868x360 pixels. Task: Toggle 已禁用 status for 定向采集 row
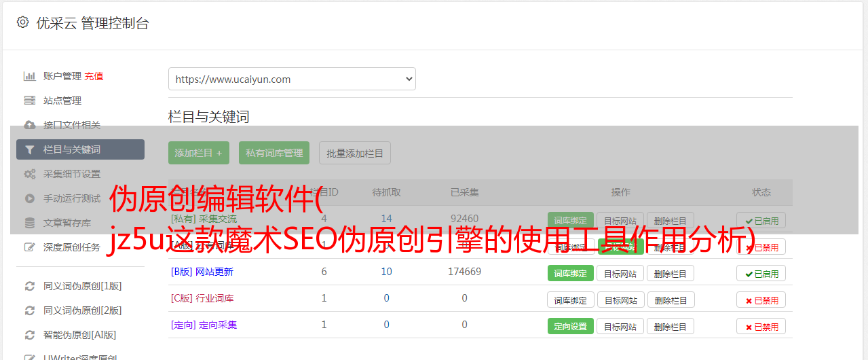[x=761, y=326]
